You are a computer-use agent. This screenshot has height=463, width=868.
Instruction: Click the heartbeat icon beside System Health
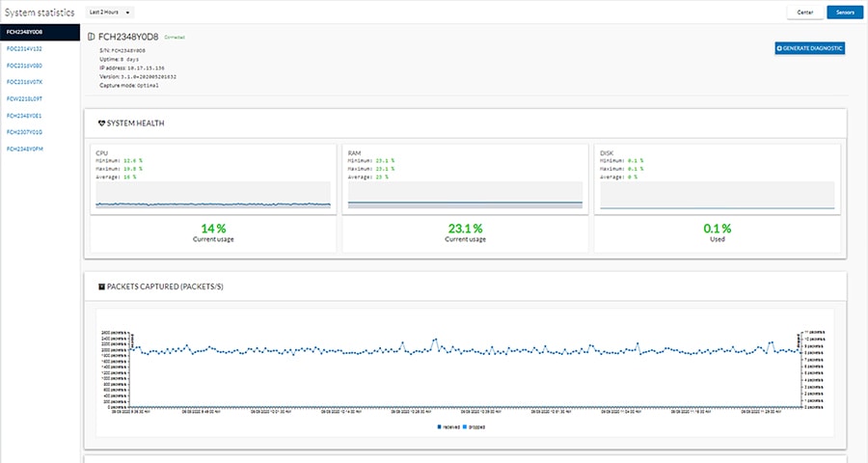(101, 123)
